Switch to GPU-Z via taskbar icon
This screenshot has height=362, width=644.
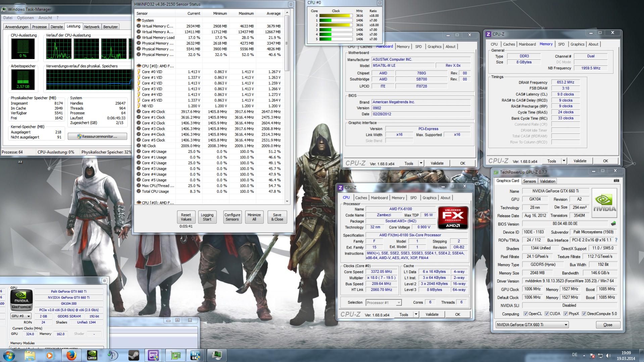(175, 355)
